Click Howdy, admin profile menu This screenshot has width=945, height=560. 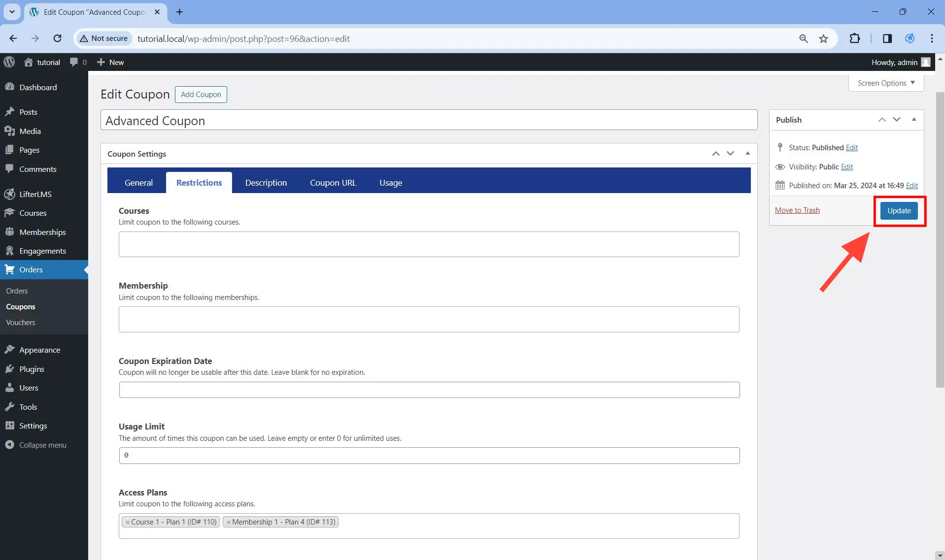click(901, 62)
